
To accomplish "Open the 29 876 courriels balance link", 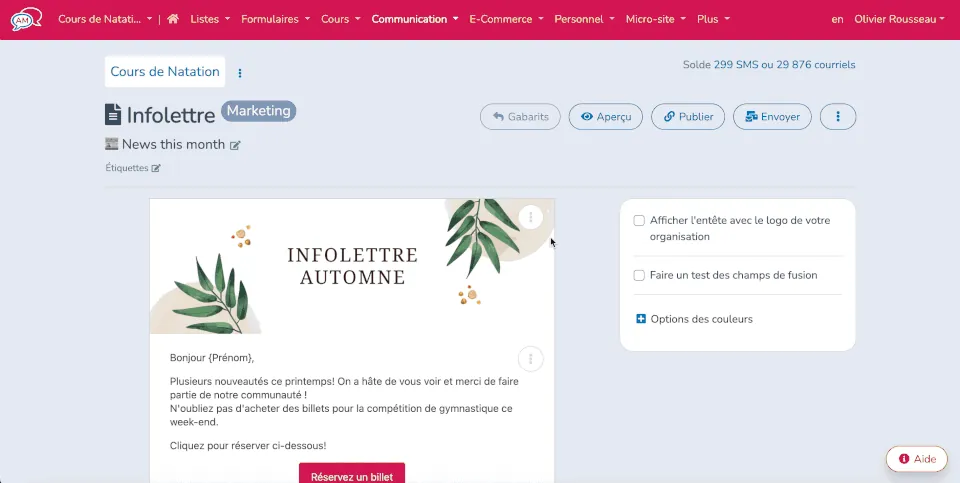I will tap(816, 65).
